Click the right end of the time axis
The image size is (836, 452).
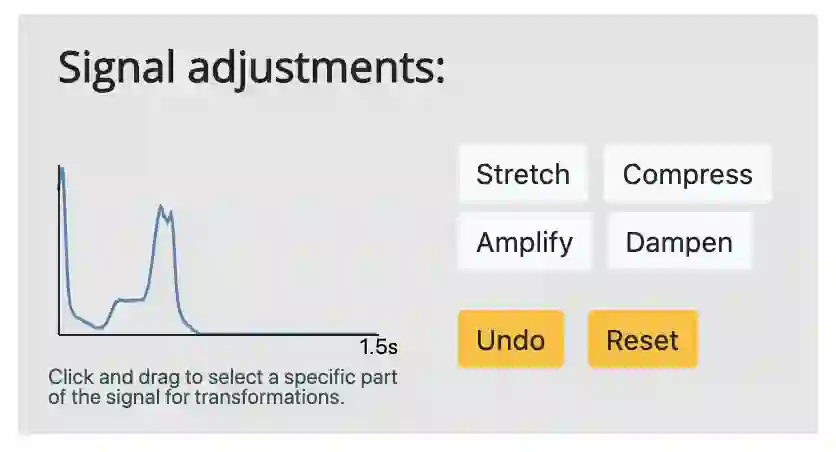(375, 335)
